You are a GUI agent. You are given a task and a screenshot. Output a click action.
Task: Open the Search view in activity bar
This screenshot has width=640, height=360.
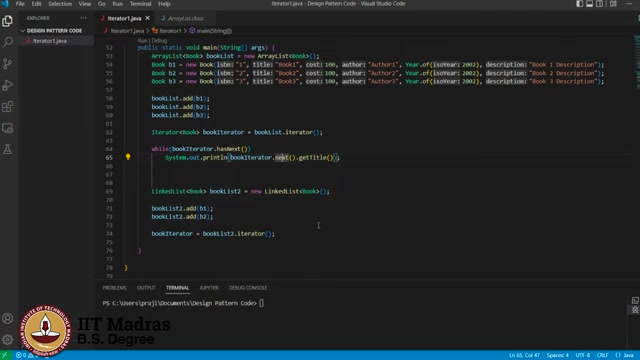tap(7, 42)
